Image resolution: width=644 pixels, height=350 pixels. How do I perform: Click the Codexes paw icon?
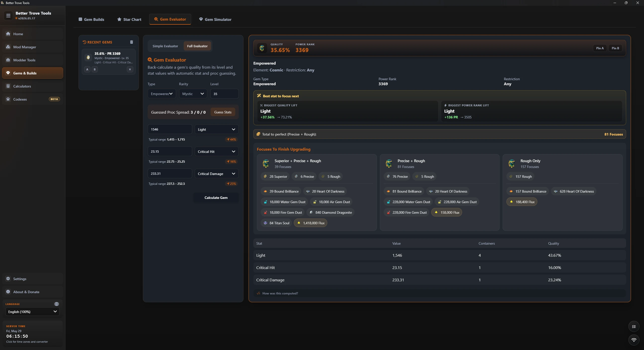[8, 99]
